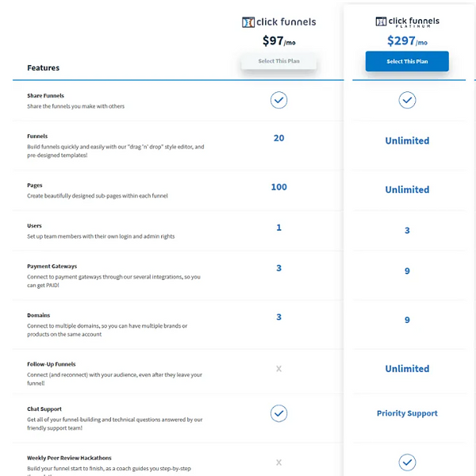This screenshot has width=476, height=476.
Task: Click the 20 funnels value
Action: [278, 138]
